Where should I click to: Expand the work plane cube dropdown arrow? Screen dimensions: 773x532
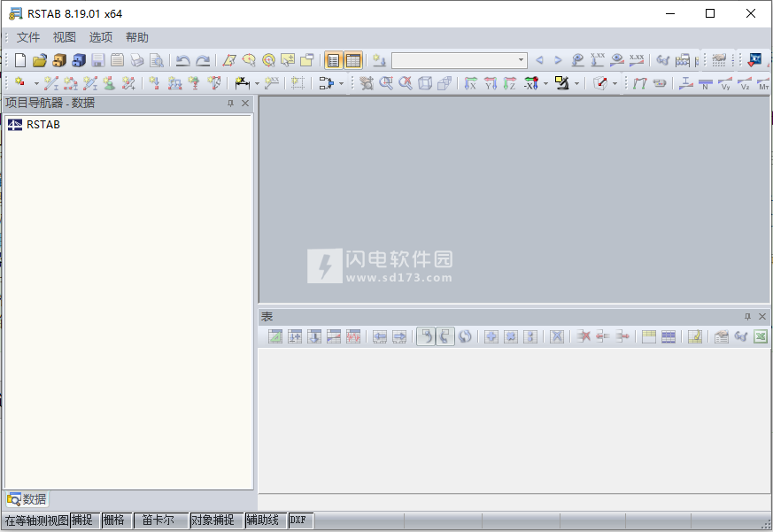(615, 83)
